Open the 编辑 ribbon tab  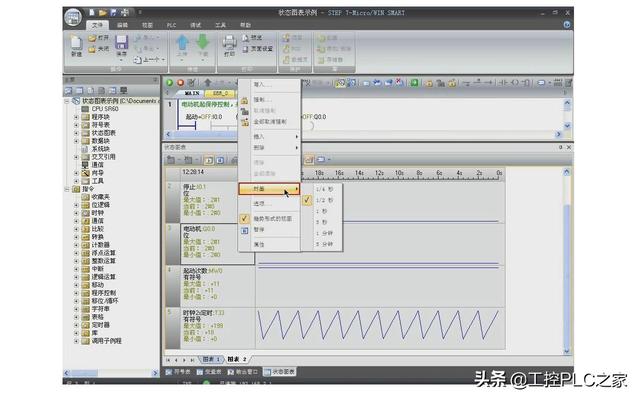pos(122,25)
